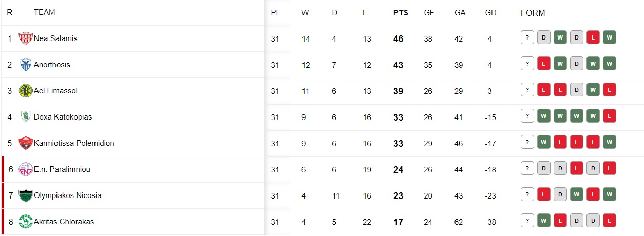Click the Anorthosis club crest
The image size is (644, 236).
point(26,65)
